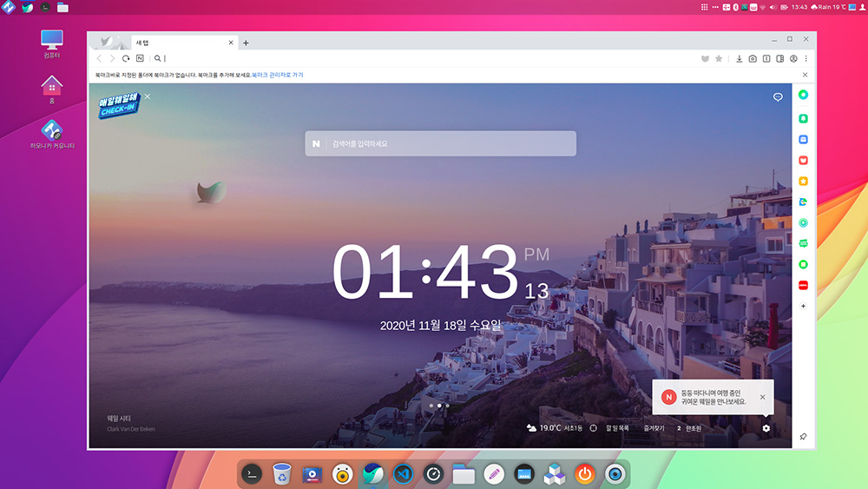868x489 pixels.
Task: Click the Naver search box on the page
Action: (x=441, y=143)
